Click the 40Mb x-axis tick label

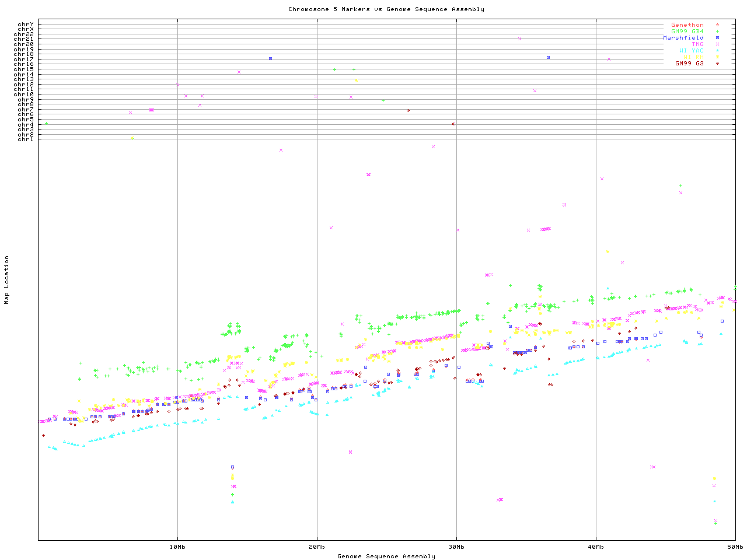(596, 547)
